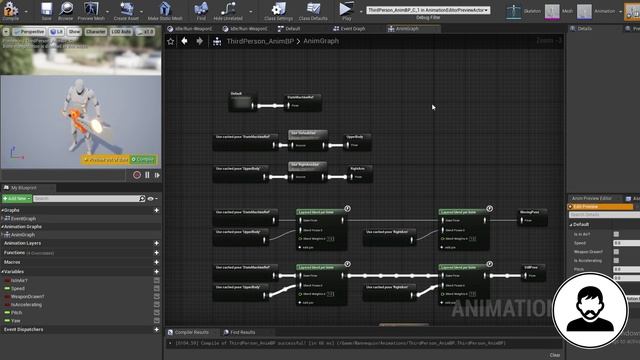The image size is (640, 360).
Task: Open Hide Unrelated dropdown arrow
Action: pyautogui.click(x=251, y=11)
